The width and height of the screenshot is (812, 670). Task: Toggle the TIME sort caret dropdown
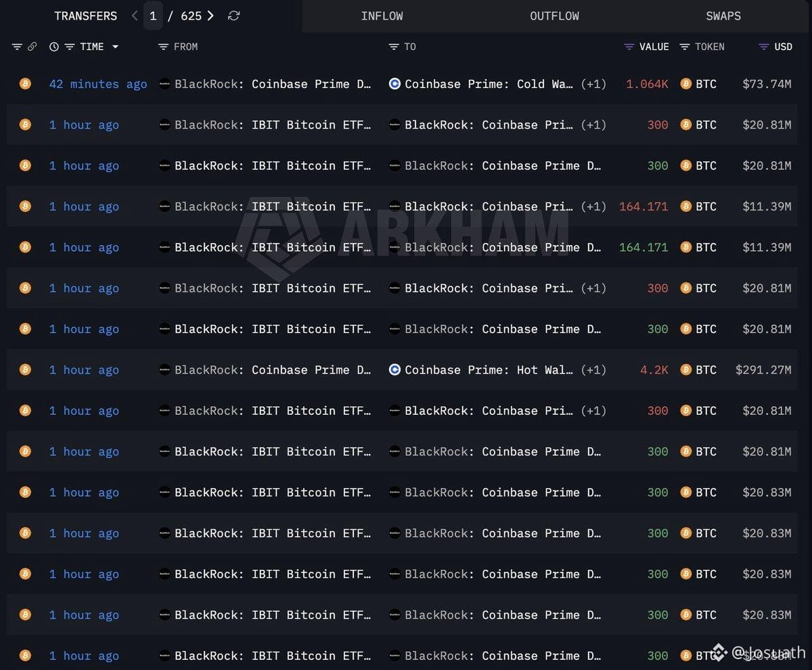pyautogui.click(x=115, y=47)
